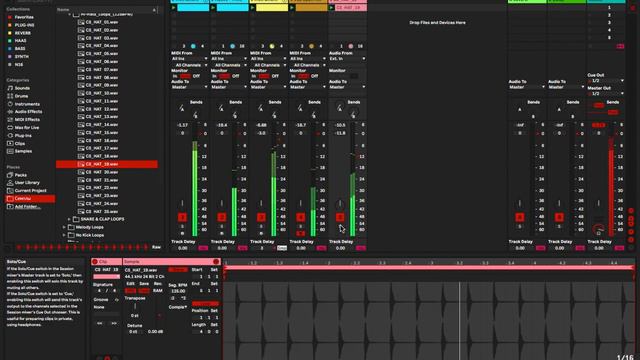Click nudge clip forward button

(x=114, y=323)
